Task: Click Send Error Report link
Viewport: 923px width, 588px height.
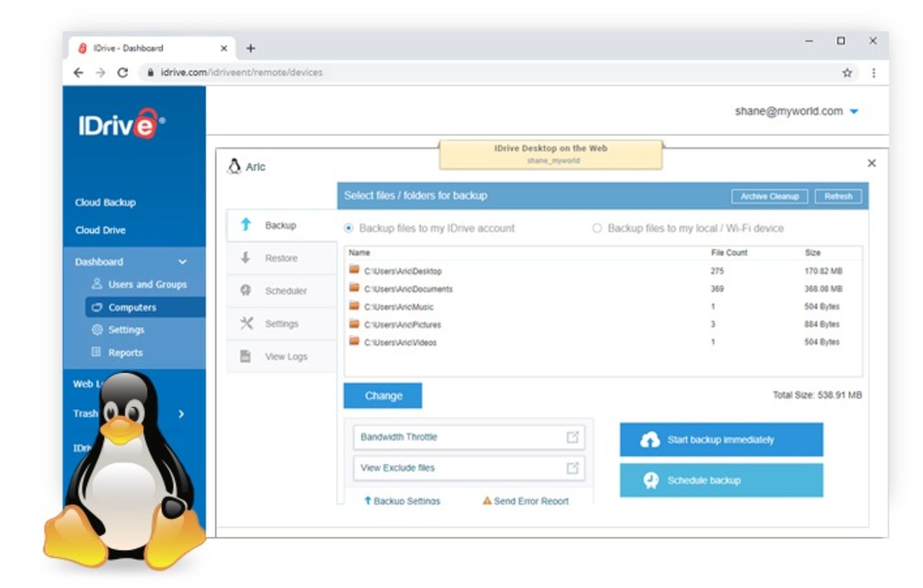Action: [x=525, y=500]
